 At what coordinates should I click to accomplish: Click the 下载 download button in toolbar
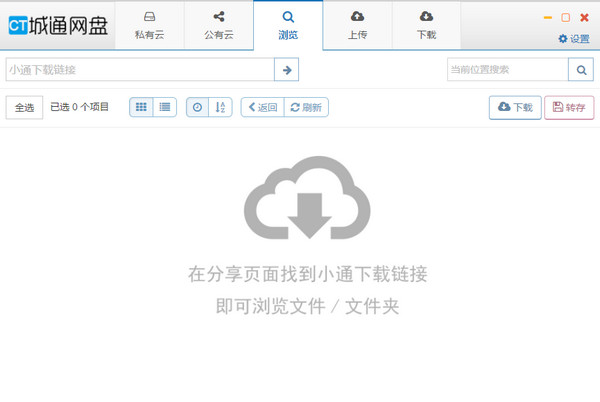[515, 107]
